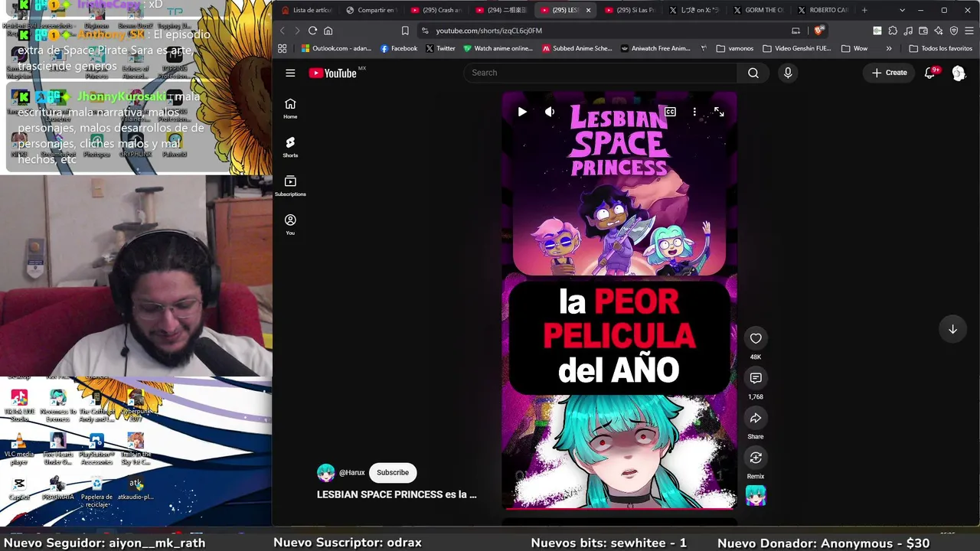Open the @Harux channel link
The width and height of the screenshot is (980, 551).
click(x=352, y=473)
